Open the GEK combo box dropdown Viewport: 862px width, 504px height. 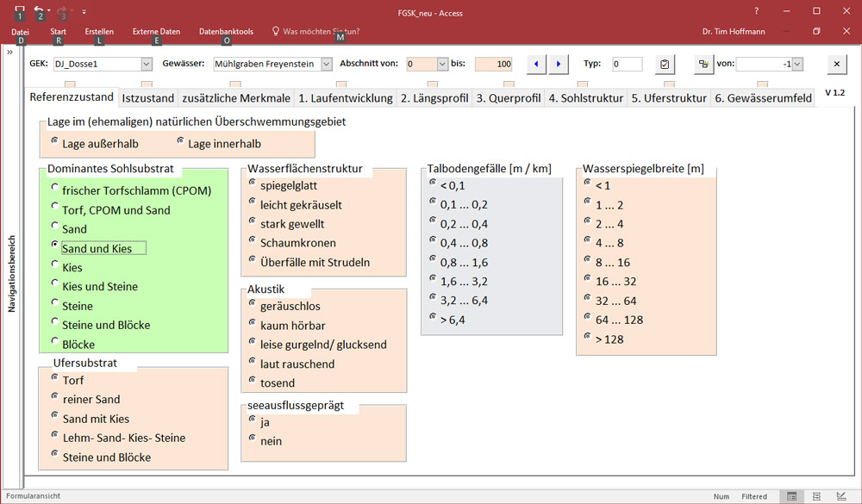click(x=147, y=64)
